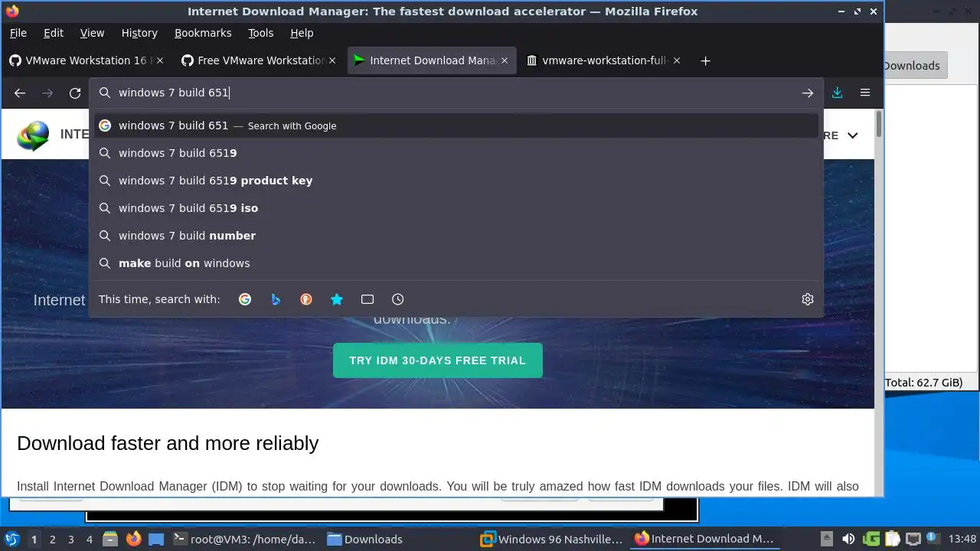Open the Edit menu
This screenshot has width=980, height=551.
(x=54, y=33)
